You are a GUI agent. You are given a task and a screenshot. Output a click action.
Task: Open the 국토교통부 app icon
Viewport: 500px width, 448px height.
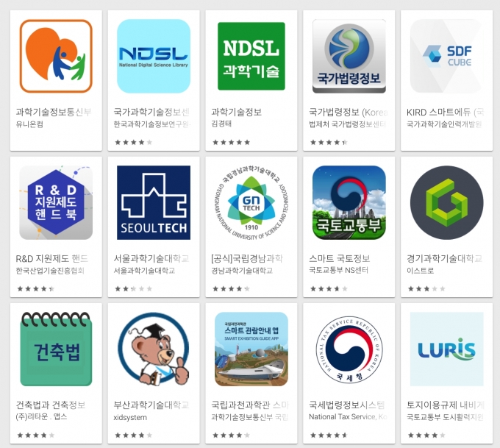(349, 202)
